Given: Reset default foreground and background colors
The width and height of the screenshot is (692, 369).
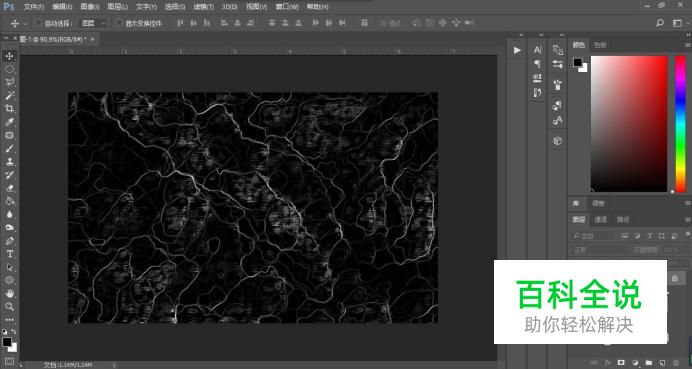Looking at the screenshot, I should (5, 331).
